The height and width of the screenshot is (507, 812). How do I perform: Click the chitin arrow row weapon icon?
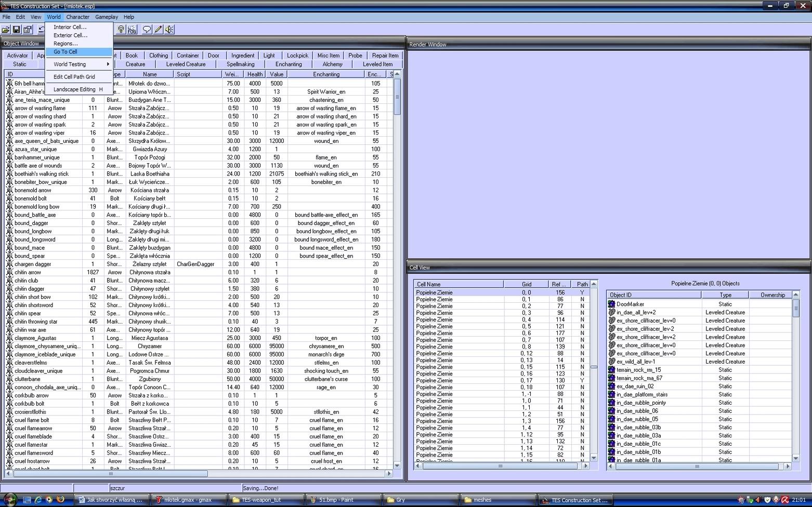click(9, 272)
